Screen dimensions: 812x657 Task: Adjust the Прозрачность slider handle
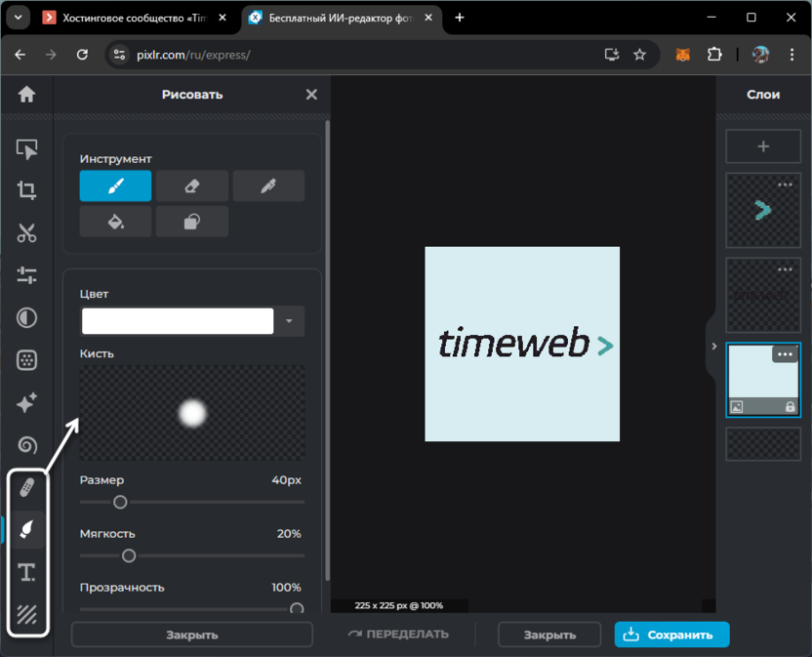297,608
